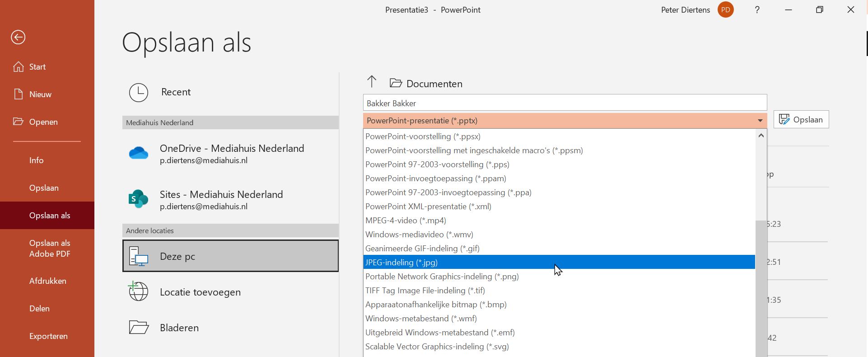Viewport: 868px width, 357px height.
Task: Pick Scalable Vector Graphics-indeling (*.svg)
Action: coord(437,347)
